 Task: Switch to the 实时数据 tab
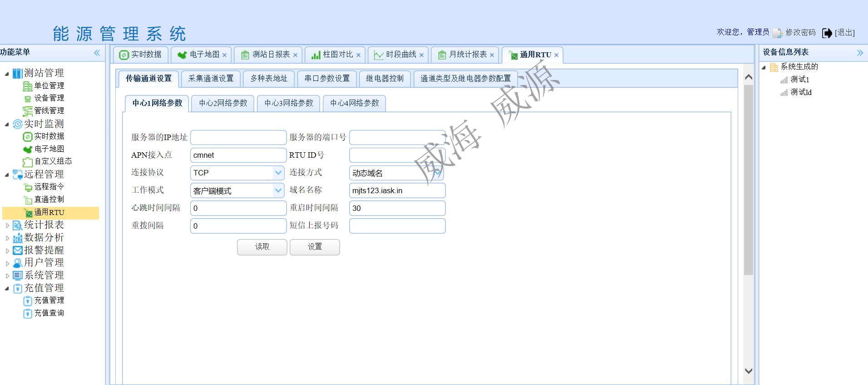[141, 55]
